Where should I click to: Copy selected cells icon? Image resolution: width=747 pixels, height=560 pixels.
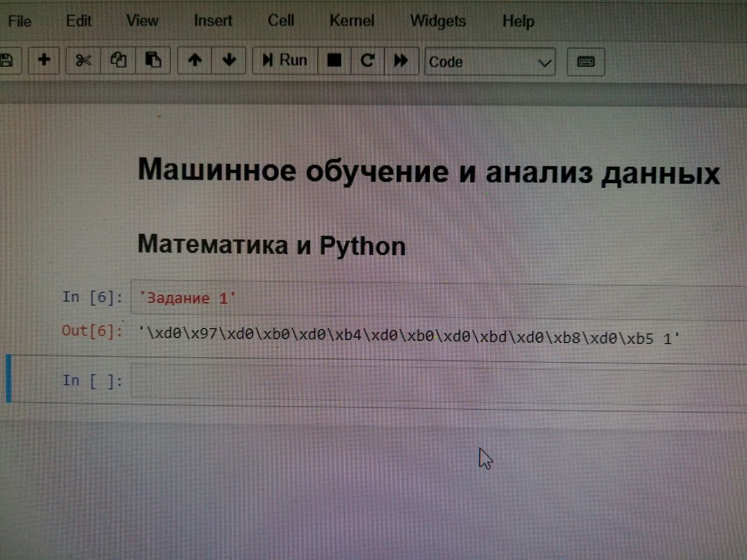coord(118,60)
